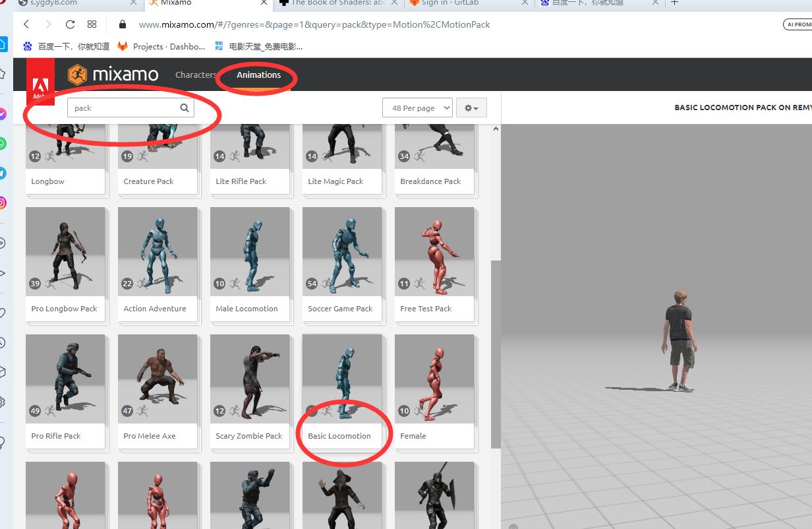812x529 pixels.
Task: Expand the gear settings dropdown
Action: [471, 108]
